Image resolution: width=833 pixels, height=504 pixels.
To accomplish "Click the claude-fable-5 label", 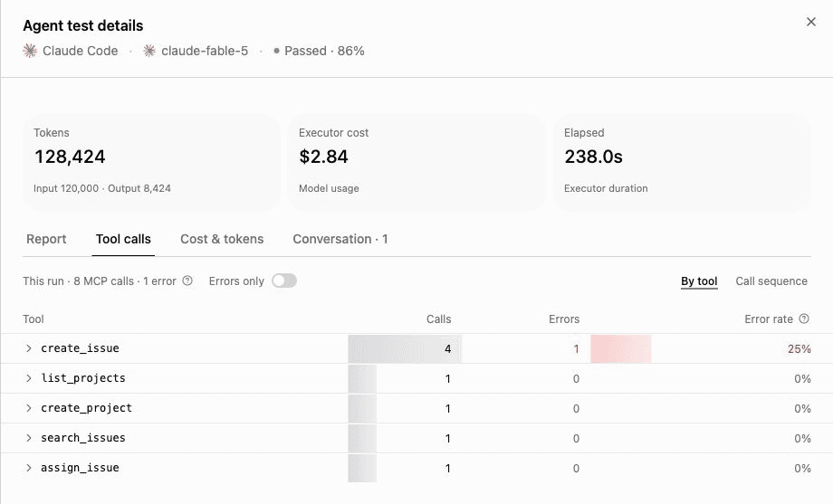I will pos(205,51).
